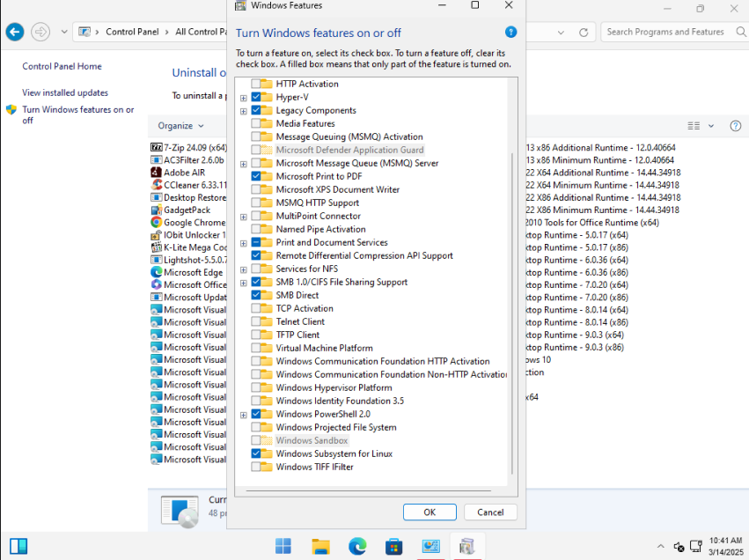Viewport: 749px width, 560px height.
Task: Show hidden icons in system tray
Action: pyautogui.click(x=661, y=546)
